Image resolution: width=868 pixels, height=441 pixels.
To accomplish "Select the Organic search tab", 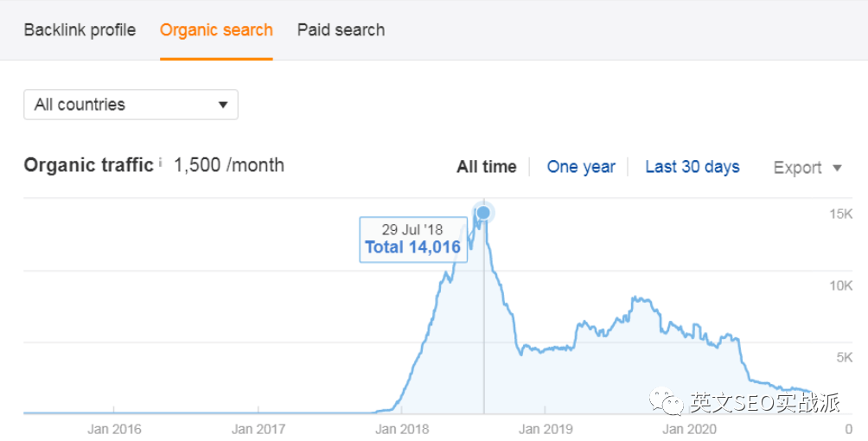I will pyautogui.click(x=216, y=30).
